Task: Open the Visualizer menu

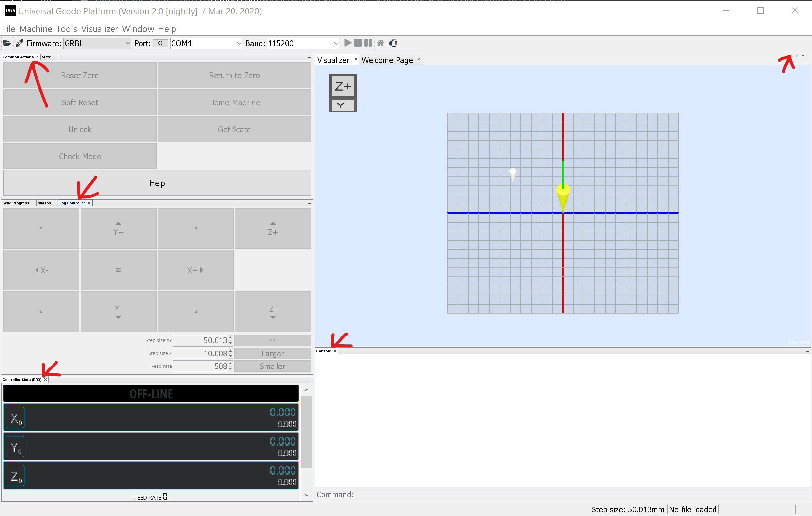Action: pos(99,29)
